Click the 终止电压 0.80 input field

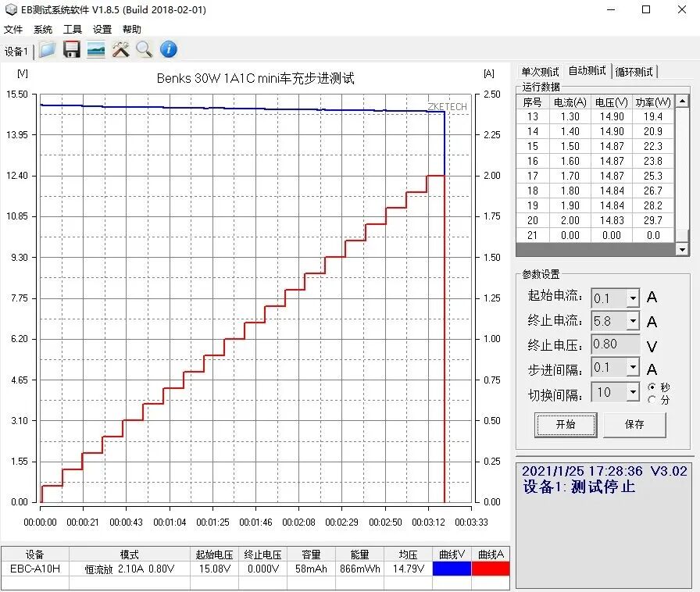(x=615, y=344)
